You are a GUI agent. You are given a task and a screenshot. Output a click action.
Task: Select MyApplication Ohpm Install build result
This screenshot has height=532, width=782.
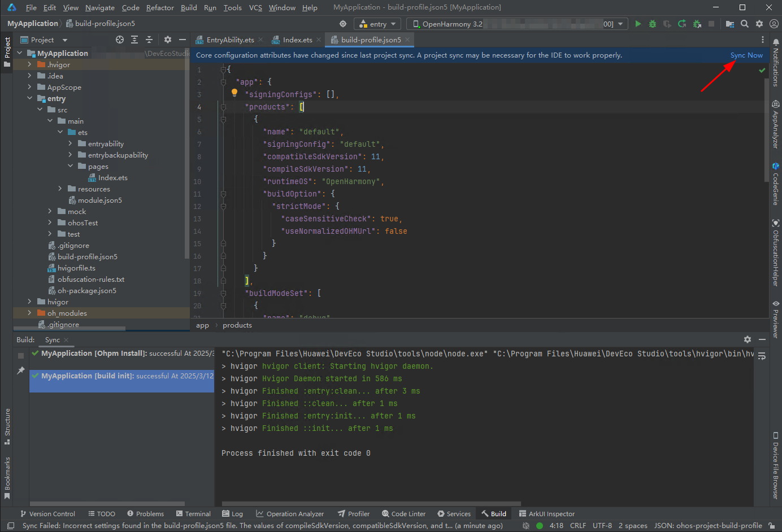point(122,354)
